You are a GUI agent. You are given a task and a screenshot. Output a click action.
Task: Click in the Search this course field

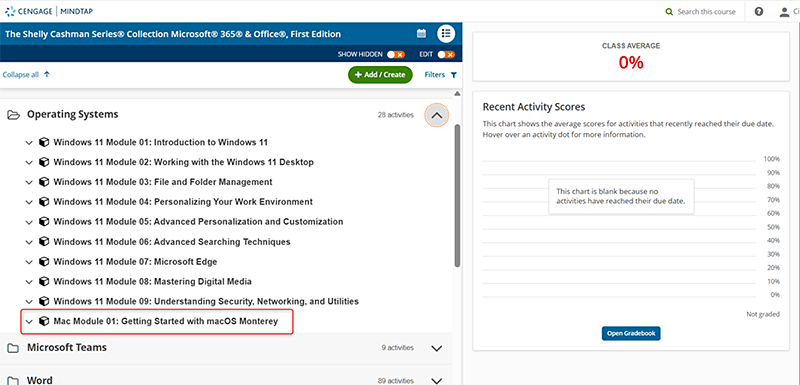pos(707,12)
